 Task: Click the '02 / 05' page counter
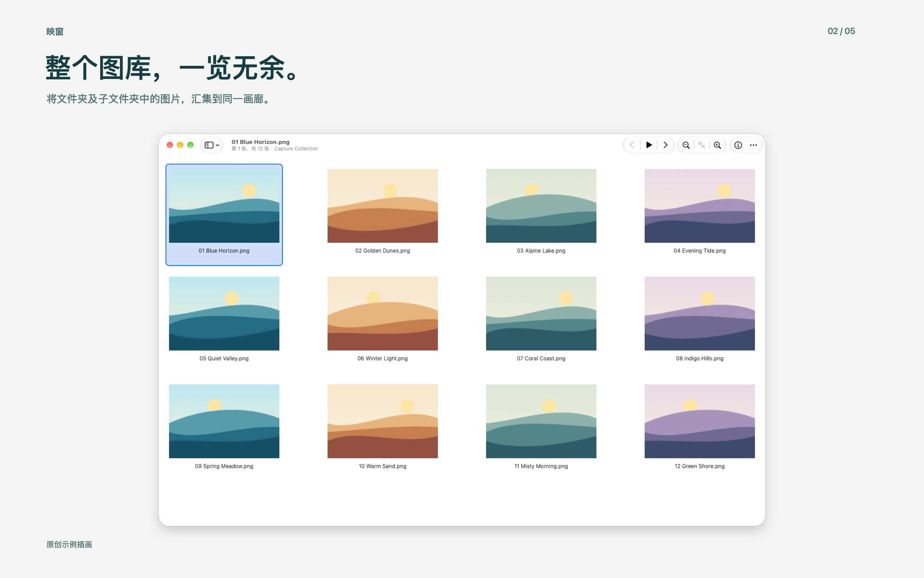(841, 31)
